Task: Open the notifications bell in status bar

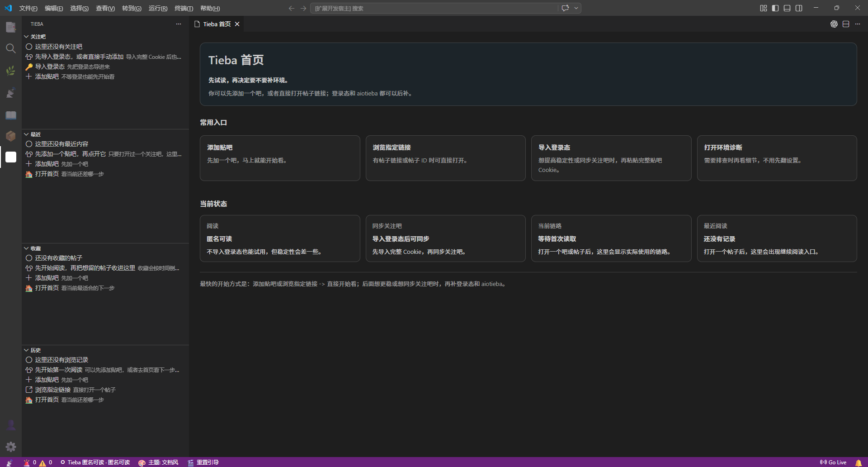Action: [859, 462]
